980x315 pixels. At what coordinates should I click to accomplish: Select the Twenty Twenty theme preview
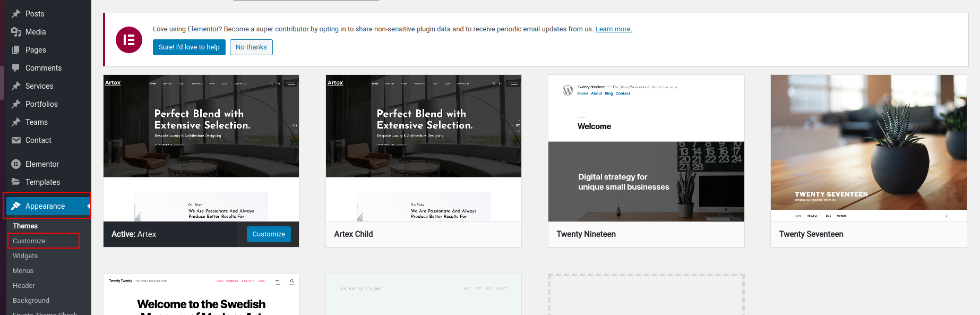[x=201, y=294]
